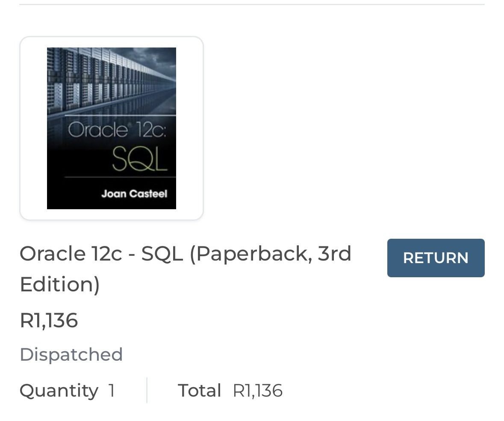The image size is (504, 421).
Task: Click the Total label
Action: point(199,391)
